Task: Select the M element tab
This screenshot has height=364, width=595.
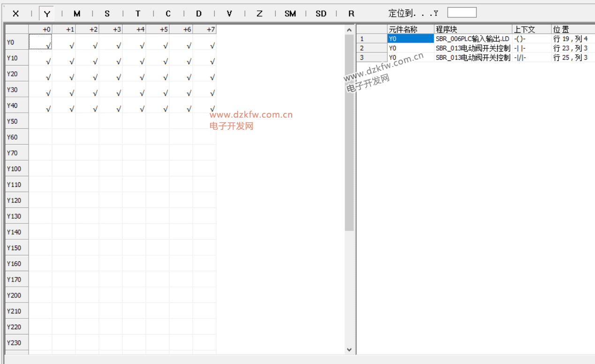Action: 77,14
